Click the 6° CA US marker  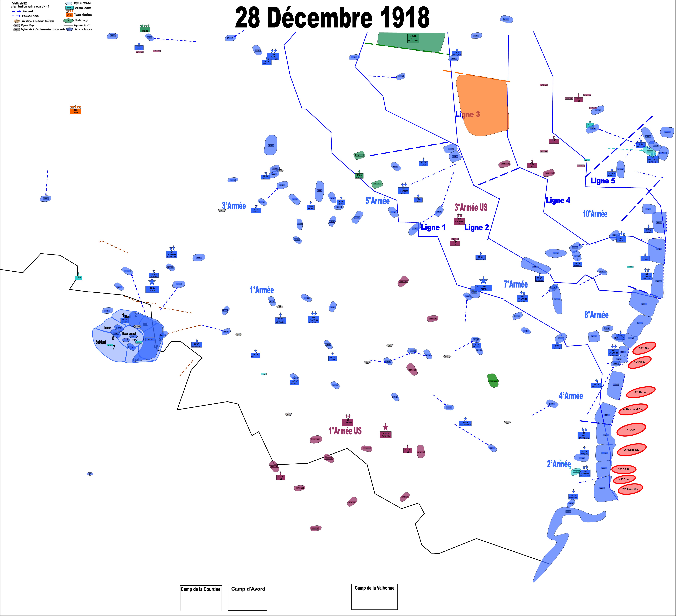click(x=455, y=243)
